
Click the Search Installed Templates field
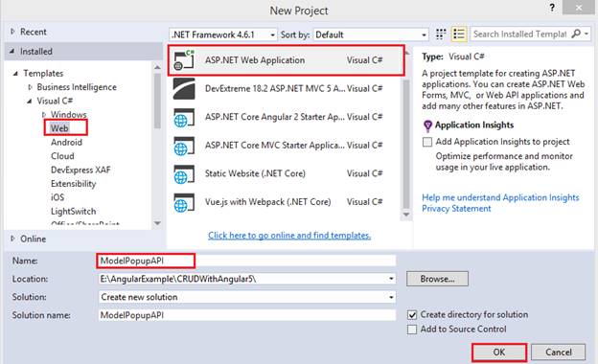pyautogui.click(x=519, y=34)
